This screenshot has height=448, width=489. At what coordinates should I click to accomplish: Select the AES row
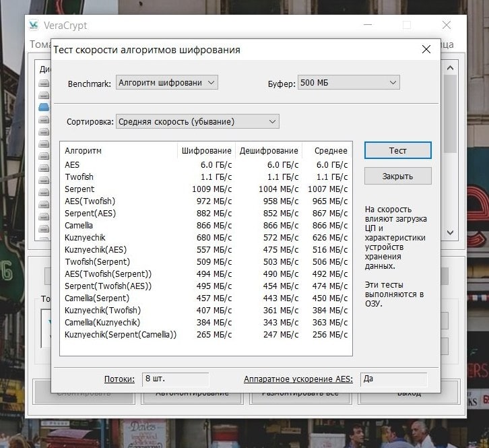pyautogui.click(x=206, y=165)
